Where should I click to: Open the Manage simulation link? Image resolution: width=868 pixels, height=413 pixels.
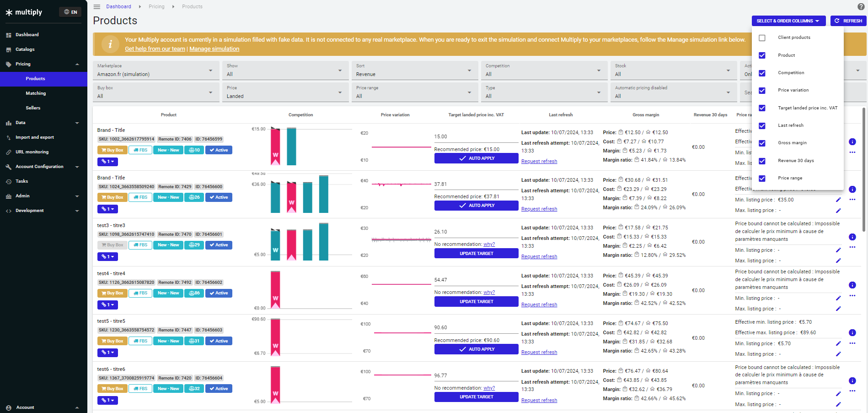[x=214, y=49]
